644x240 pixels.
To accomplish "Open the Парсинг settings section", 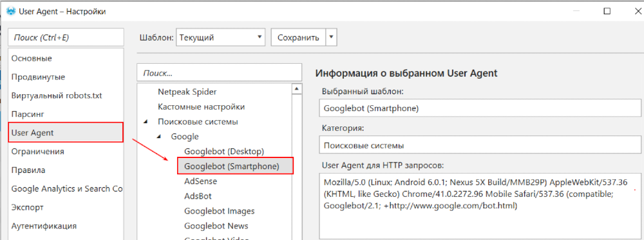I will [x=66, y=114].
